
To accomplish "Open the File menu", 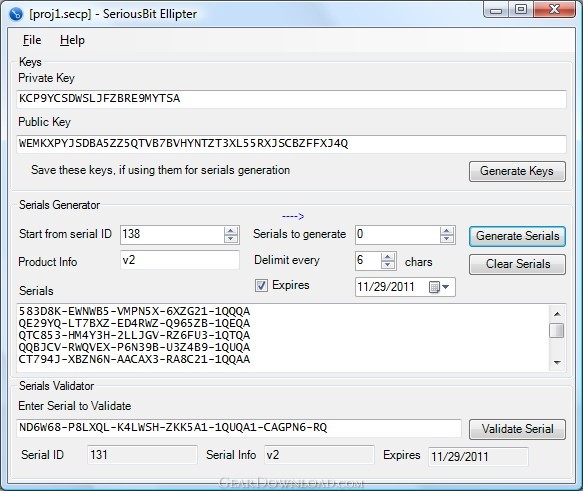I will coord(32,40).
